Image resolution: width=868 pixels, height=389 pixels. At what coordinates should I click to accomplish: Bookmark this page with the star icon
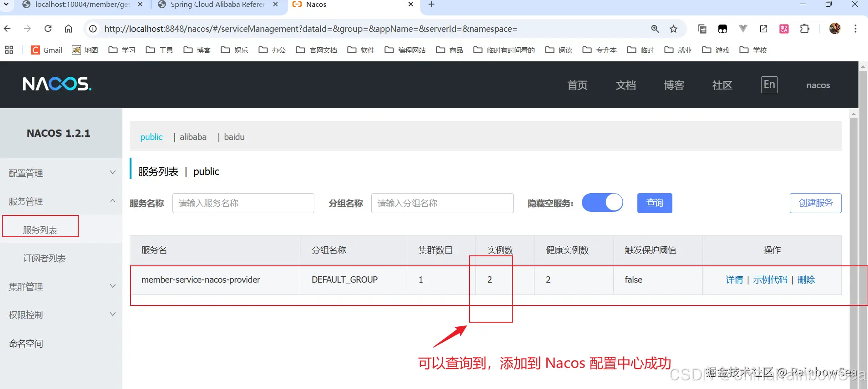[x=673, y=29]
